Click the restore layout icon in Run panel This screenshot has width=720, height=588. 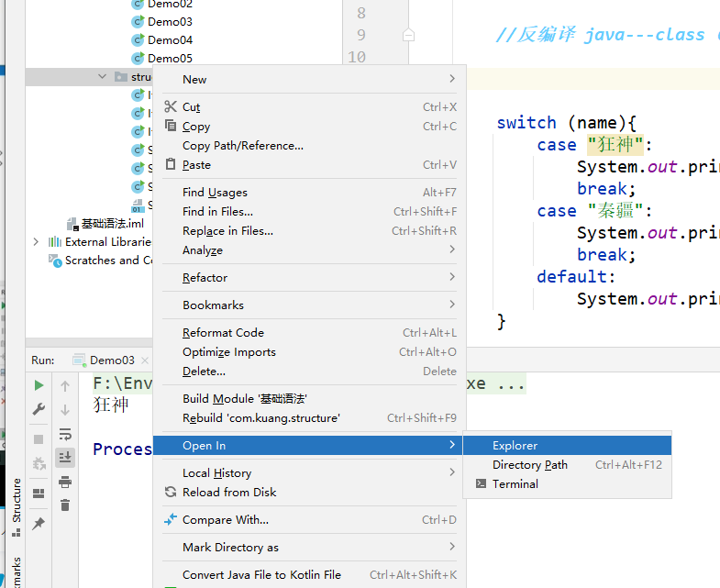click(x=39, y=494)
